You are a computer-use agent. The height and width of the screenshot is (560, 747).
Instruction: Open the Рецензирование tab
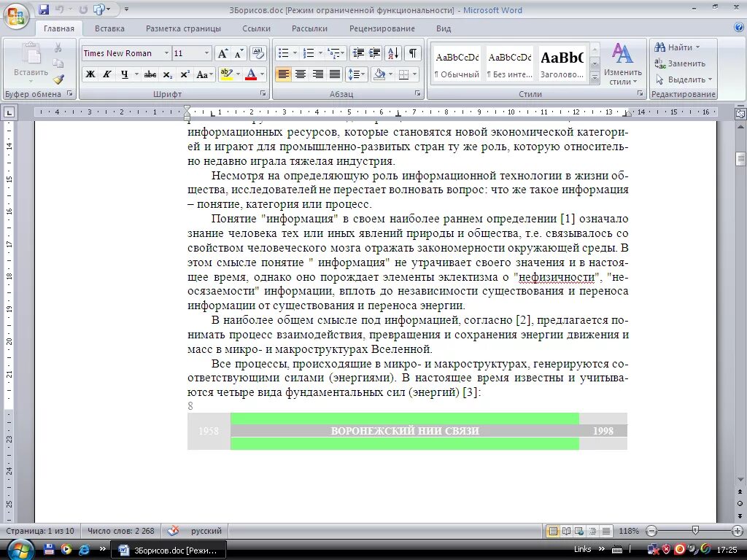point(382,28)
